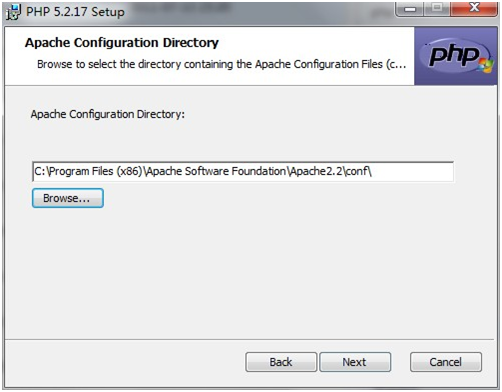Open the Browse... directory picker

coord(68,198)
